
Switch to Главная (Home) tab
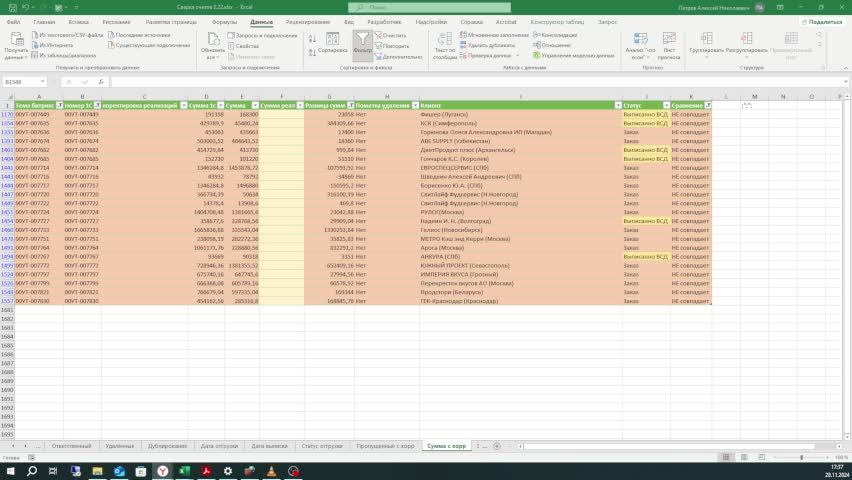(45, 22)
